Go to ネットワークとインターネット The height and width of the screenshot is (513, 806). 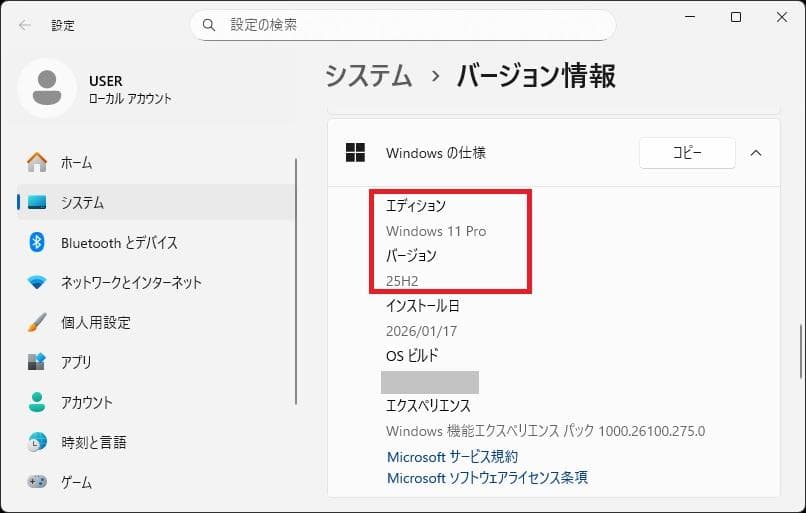156,282
